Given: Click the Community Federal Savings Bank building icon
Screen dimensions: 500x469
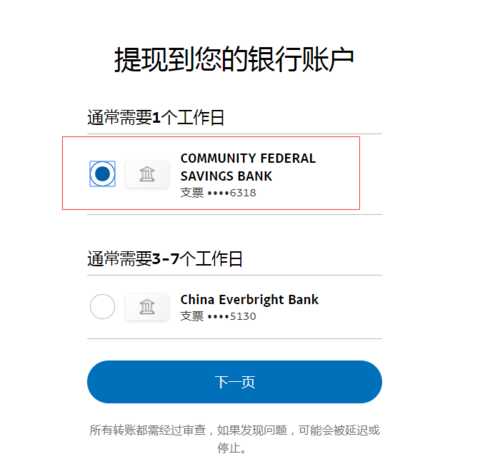Looking at the screenshot, I should [147, 174].
